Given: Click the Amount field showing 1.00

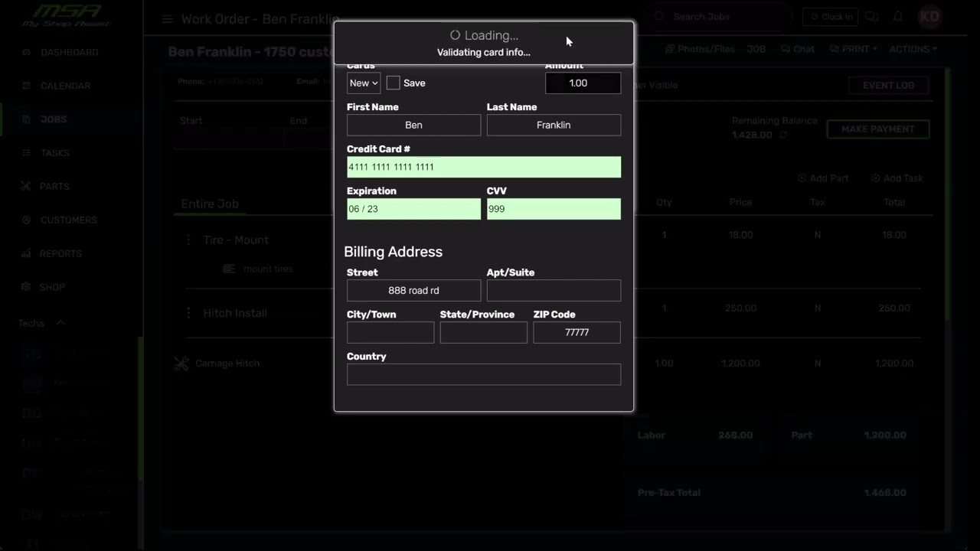Looking at the screenshot, I should [583, 83].
